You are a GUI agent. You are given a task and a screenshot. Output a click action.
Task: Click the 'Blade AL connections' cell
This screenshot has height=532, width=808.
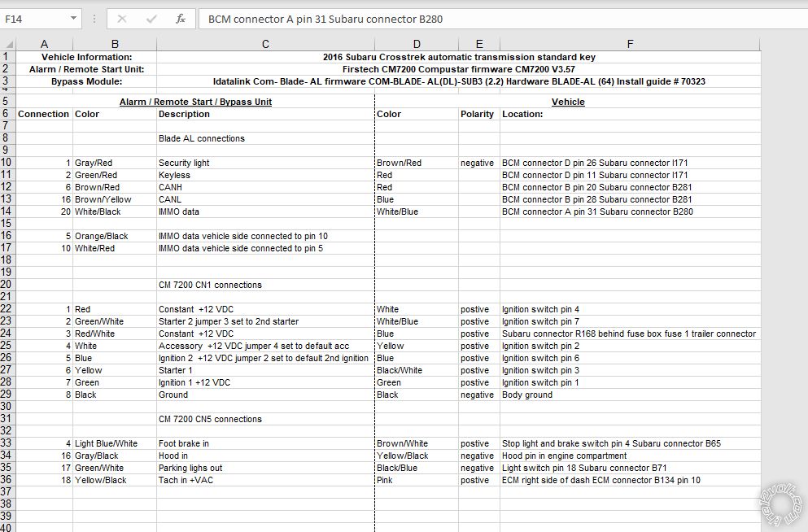click(265, 138)
